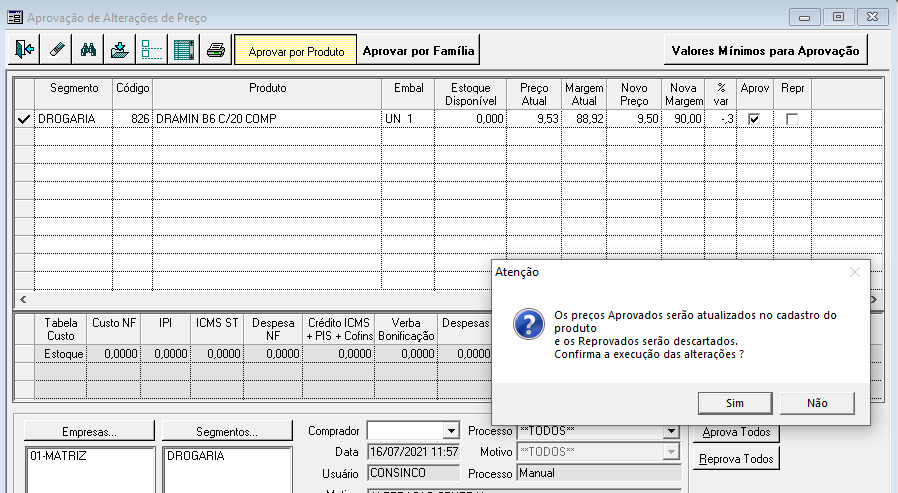Click the eraser clear icon
This screenshot has width=898, height=493.
tap(56, 50)
